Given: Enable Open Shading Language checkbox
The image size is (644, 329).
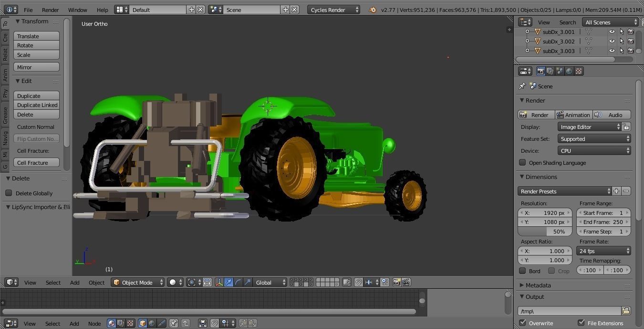Looking at the screenshot, I should 523,162.
